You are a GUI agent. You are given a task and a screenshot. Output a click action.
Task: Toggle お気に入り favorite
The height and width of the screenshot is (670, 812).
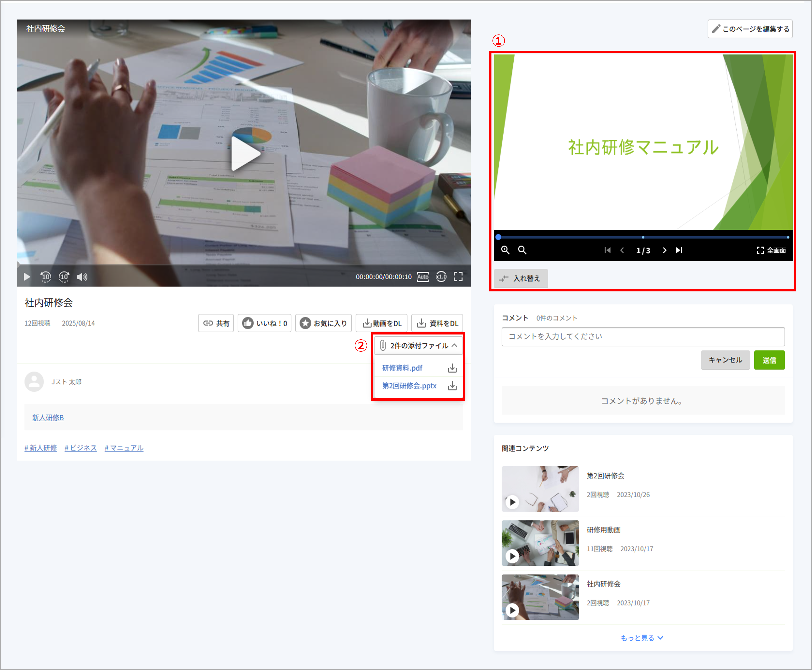[x=323, y=323]
